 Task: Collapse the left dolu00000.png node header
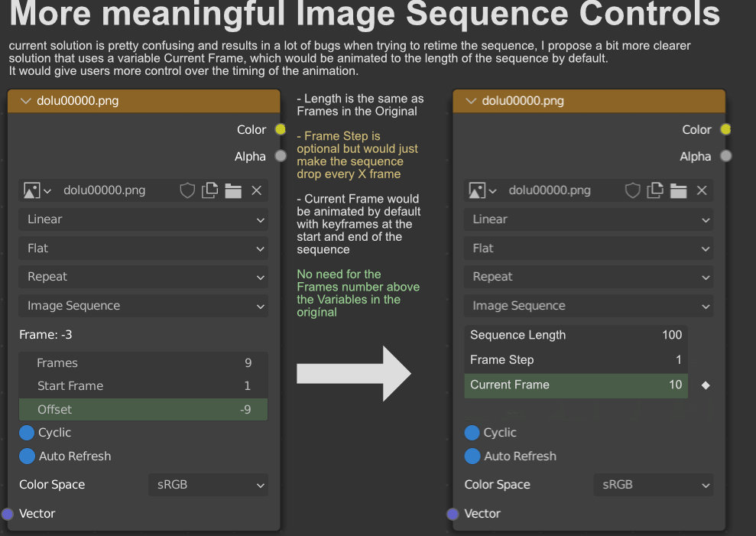point(25,101)
